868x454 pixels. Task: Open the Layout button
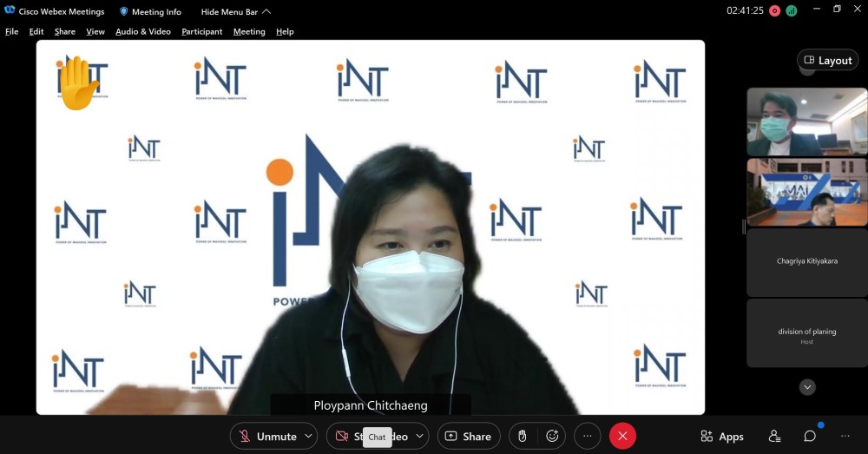pos(828,60)
